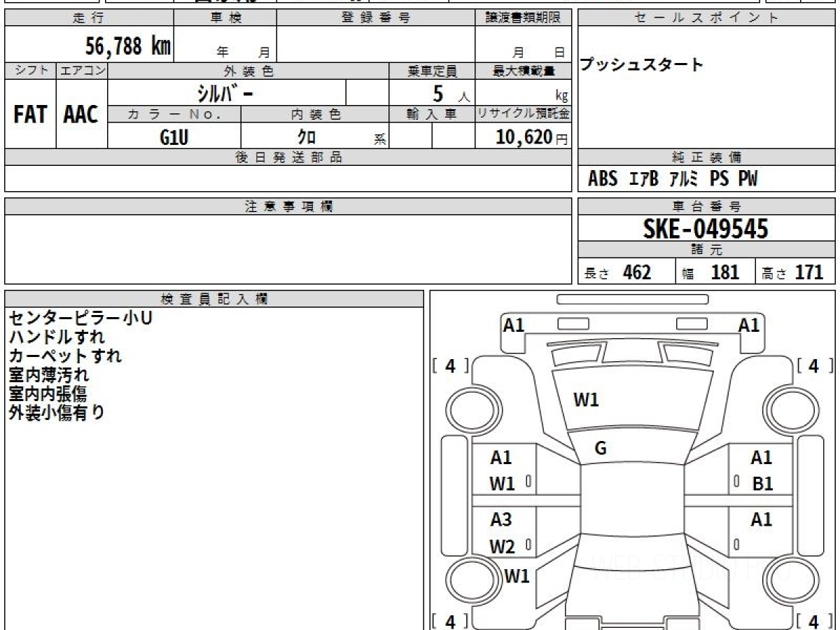Select the 最大積載量 header
Image resolution: width=840 pixels, height=630 pixels.
(x=523, y=71)
